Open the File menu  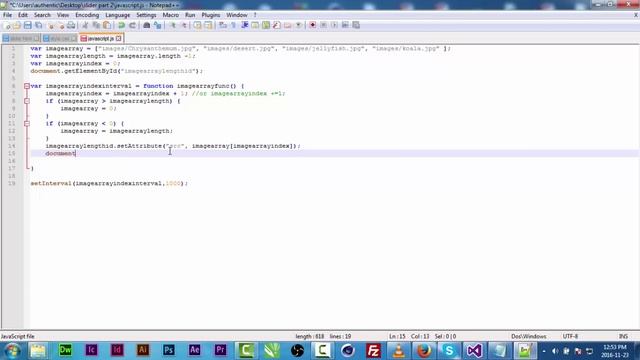pos(7,15)
